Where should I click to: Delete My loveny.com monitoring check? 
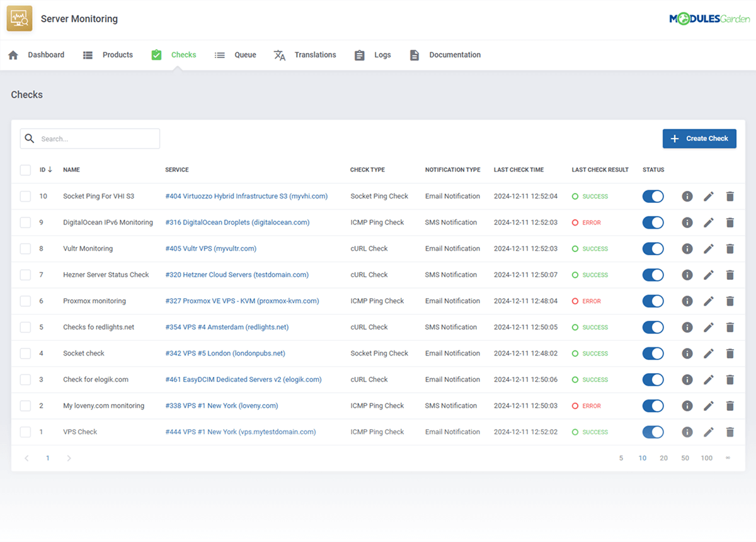(730, 406)
